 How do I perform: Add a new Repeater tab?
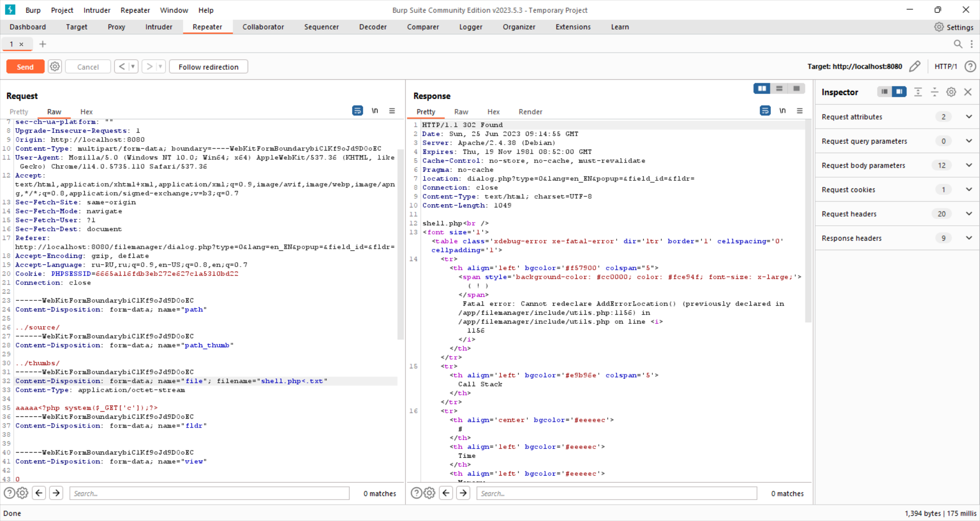[43, 44]
